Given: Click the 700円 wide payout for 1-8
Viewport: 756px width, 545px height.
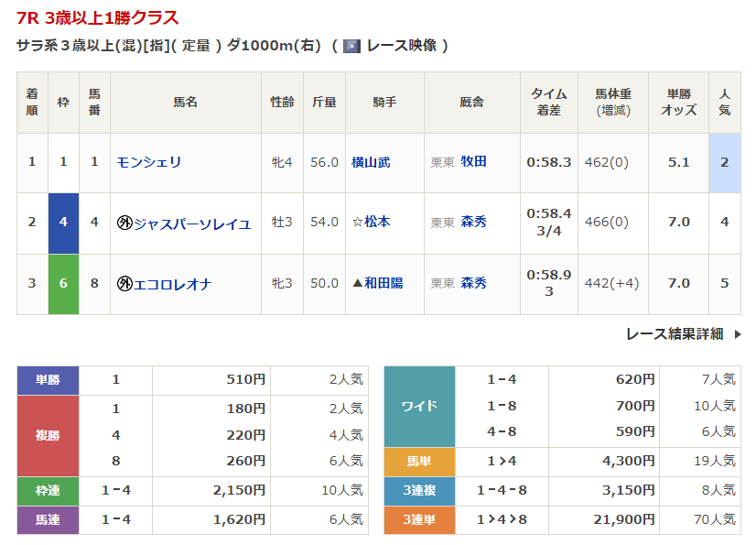Looking at the screenshot, I should [635, 407].
